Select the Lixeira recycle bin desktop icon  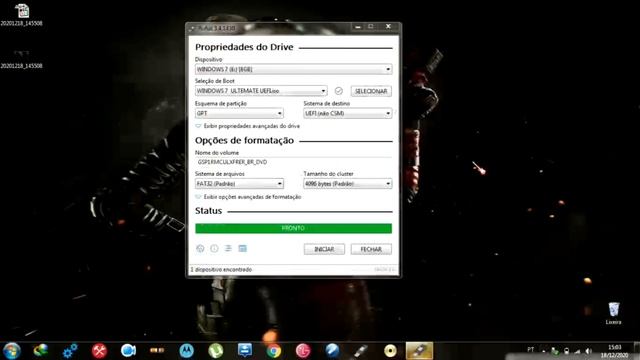click(x=613, y=313)
